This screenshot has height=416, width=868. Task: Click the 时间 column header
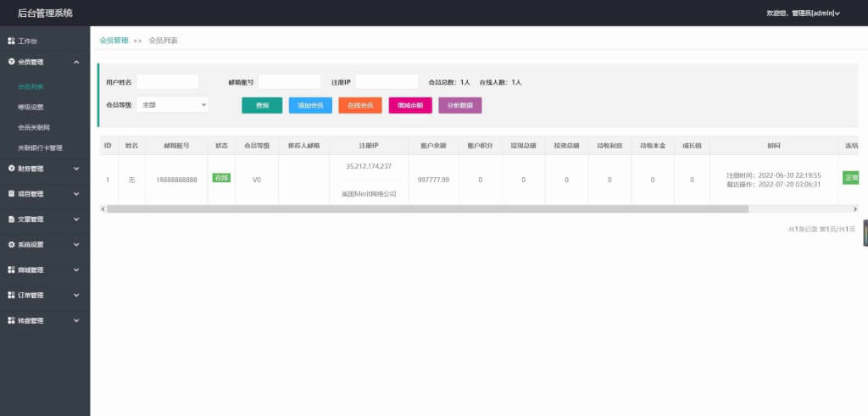click(x=773, y=146)
